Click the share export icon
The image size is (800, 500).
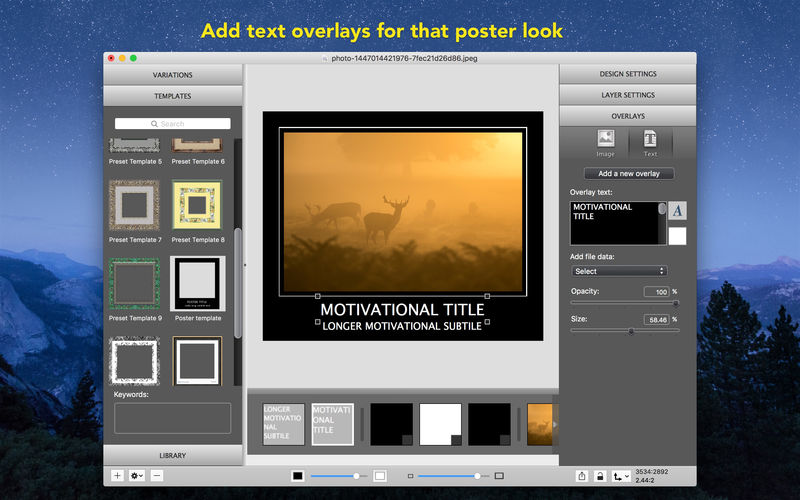click(x=582, y=476)
